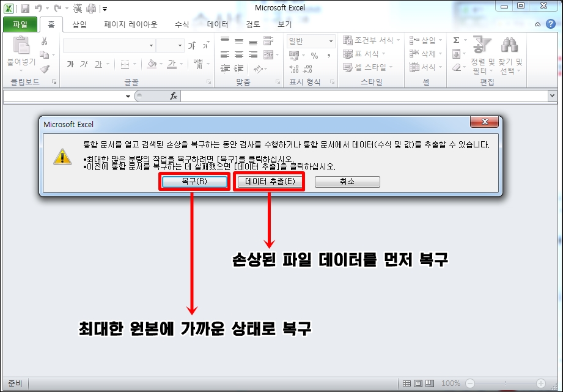Toggle align text right
Screen dimensions: 563x392
coord(253,54)
